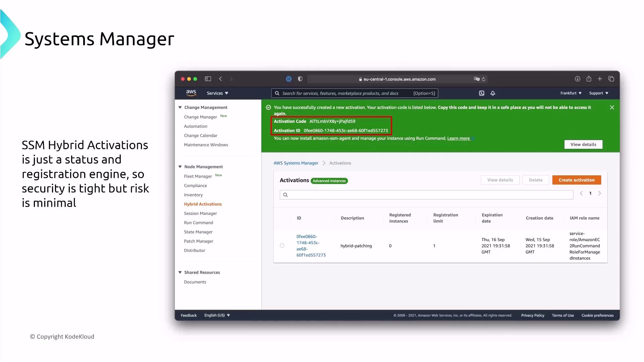Collapse the Node Management section

point(180,167)
